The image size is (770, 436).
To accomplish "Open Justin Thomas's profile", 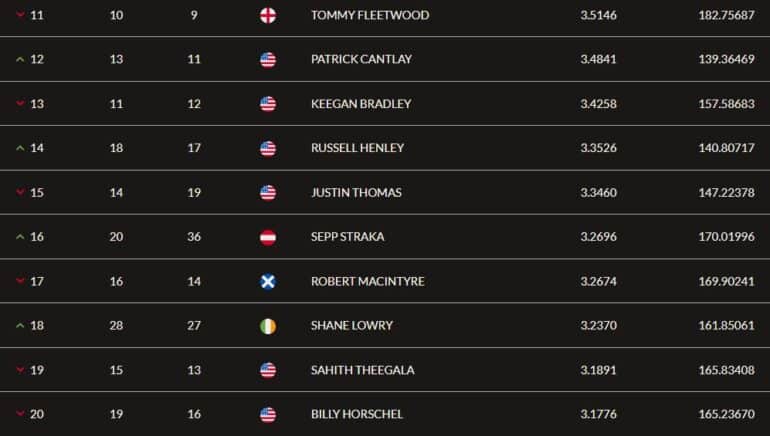I will click(x=356, y=192).
